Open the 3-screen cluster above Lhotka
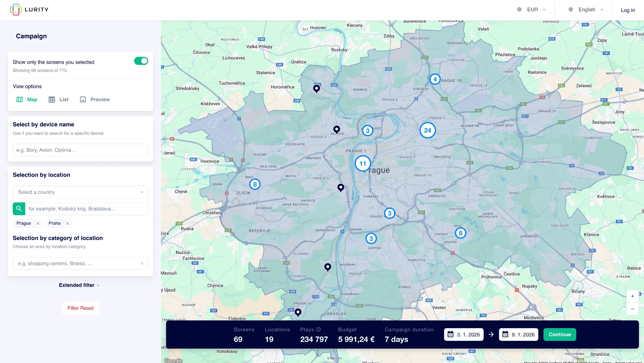The width and height of the screenshot is (644, 363). pos(371,239)
